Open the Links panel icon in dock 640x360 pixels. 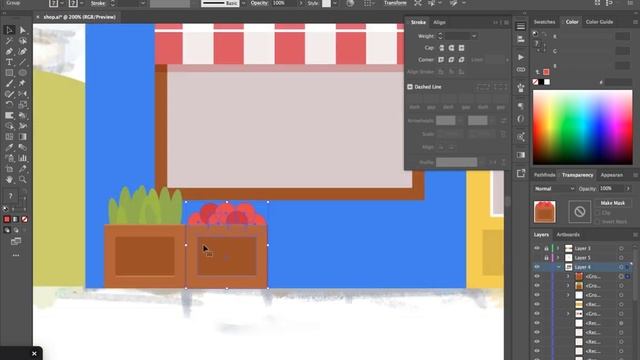[520, 70]
